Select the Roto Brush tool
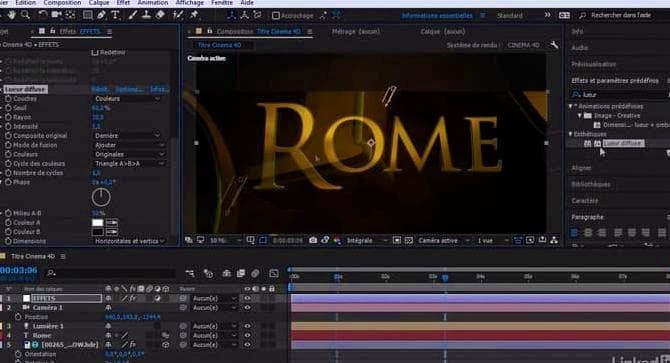This screenshot has width=670, height=363. point(178,15)
